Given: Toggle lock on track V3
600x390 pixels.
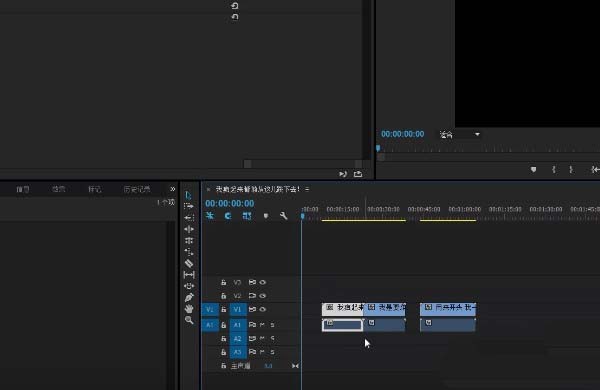Looking at the screenshot, I should [x=223, y=282].
